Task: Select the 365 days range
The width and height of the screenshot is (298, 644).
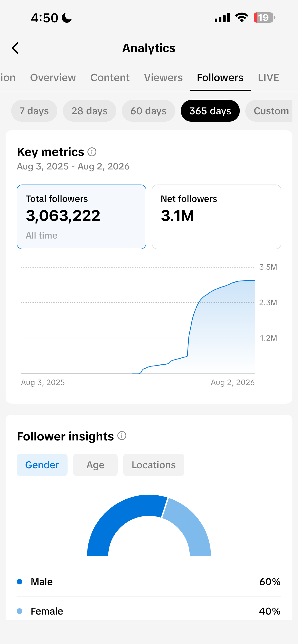Action: (210, 111)
